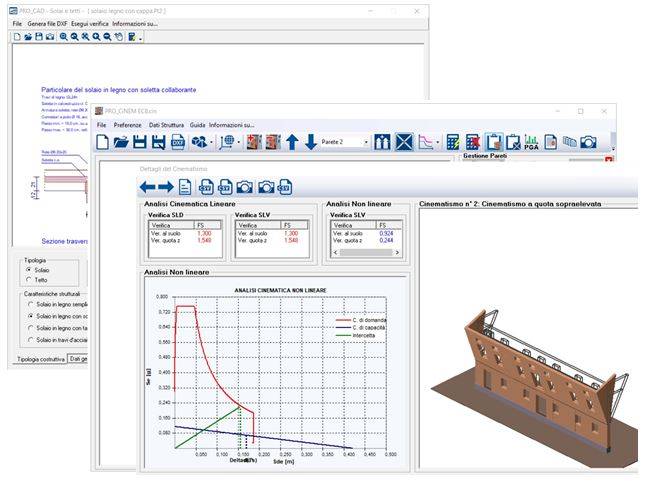Click the Save As floppy icon in PRO_CINEM
The height and width of the screenshot is (481, 660).
[159, 142]
